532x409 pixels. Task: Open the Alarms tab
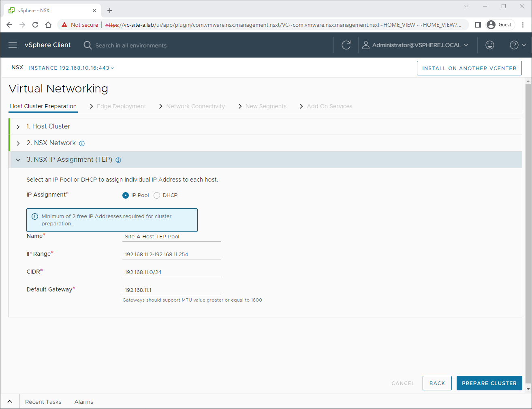pos(84,402)
